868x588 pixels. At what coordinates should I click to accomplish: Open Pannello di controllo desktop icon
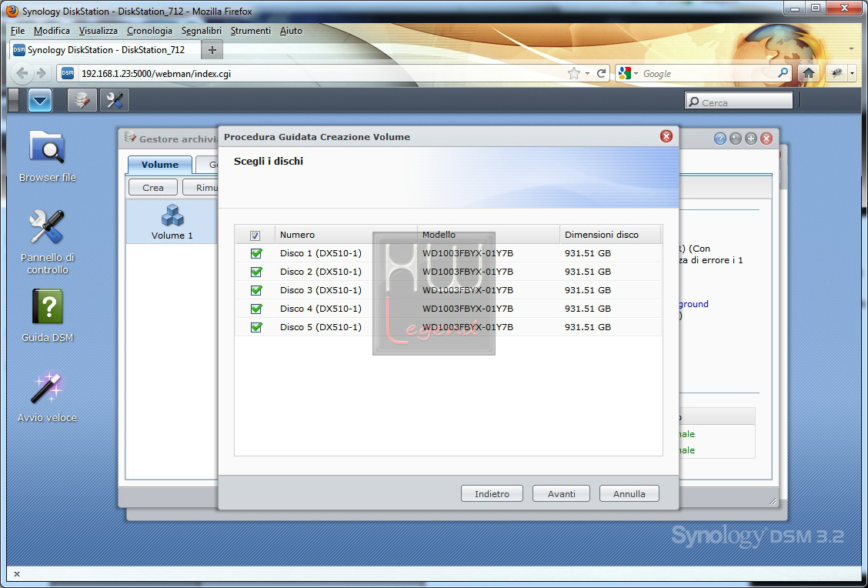47,227
